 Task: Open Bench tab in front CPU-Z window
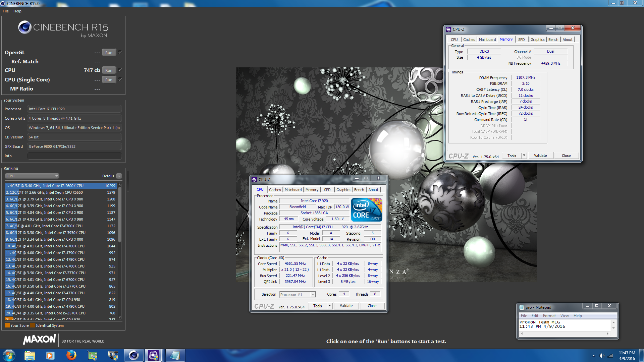pos(359,189)
